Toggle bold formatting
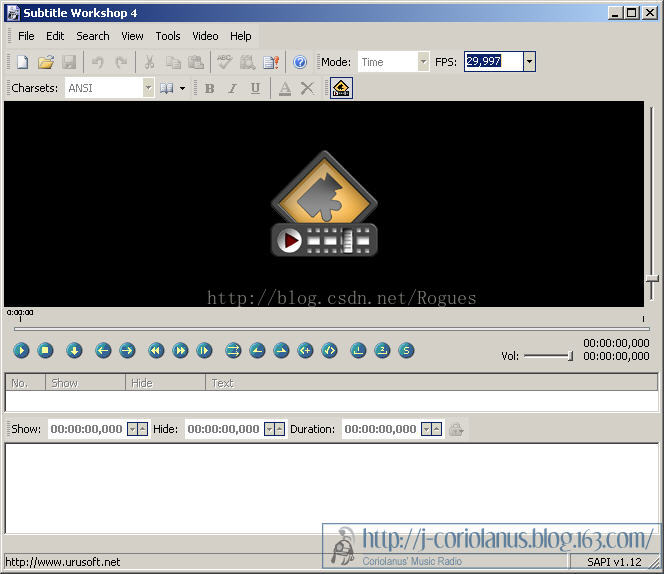This screenshot has height=574, width=664. 209,88
